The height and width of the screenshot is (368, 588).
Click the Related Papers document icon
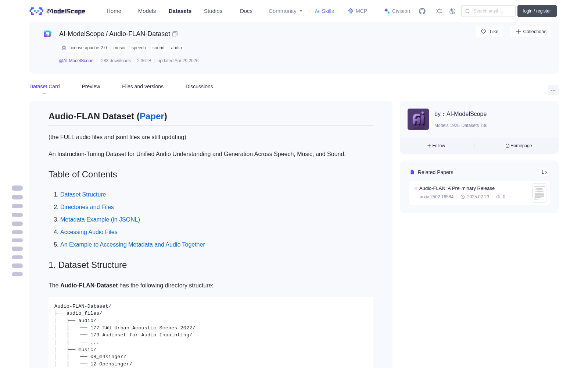tap(412, 172)
